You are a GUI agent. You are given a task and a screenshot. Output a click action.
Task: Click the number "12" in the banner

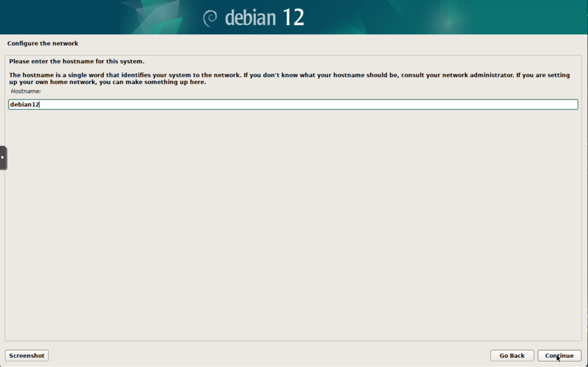tap(293, 17)
